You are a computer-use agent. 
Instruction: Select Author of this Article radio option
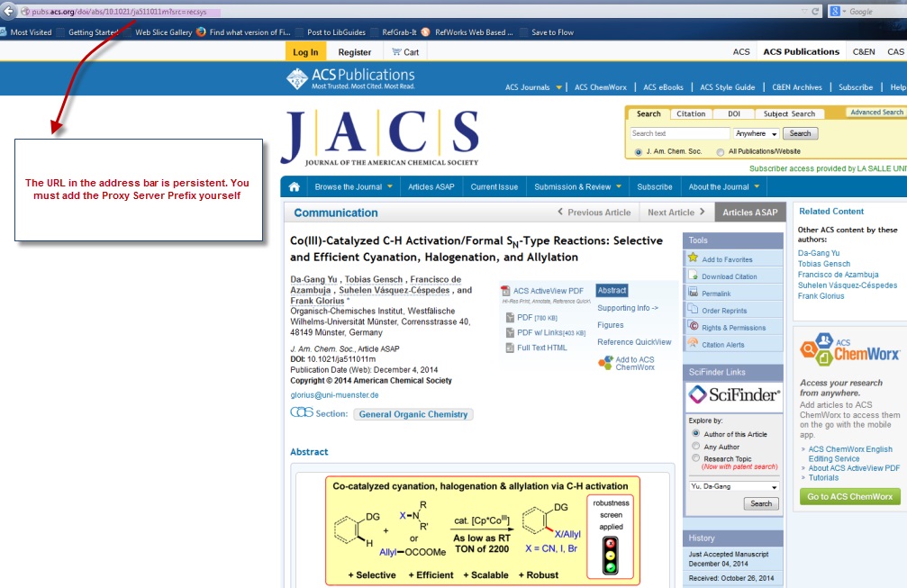696,433
